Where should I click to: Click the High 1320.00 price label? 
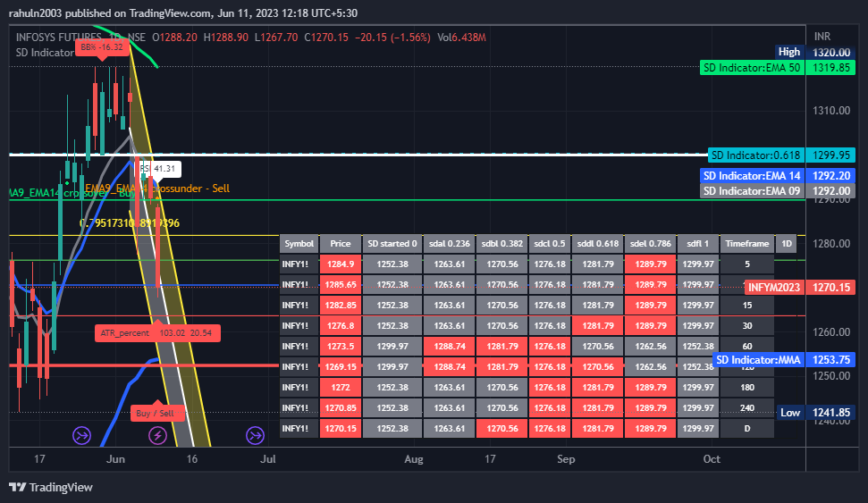815,52
